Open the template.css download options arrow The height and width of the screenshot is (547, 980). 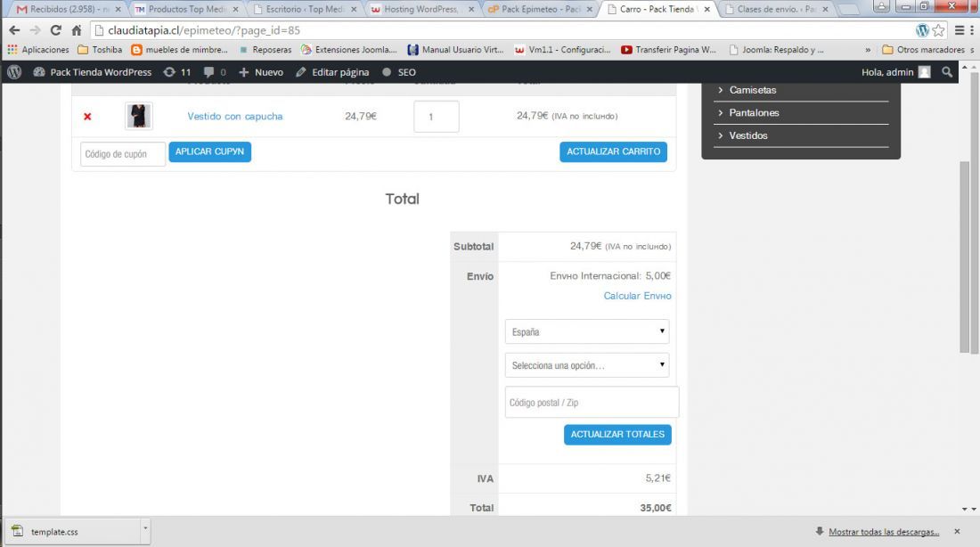tap(145, 531)
